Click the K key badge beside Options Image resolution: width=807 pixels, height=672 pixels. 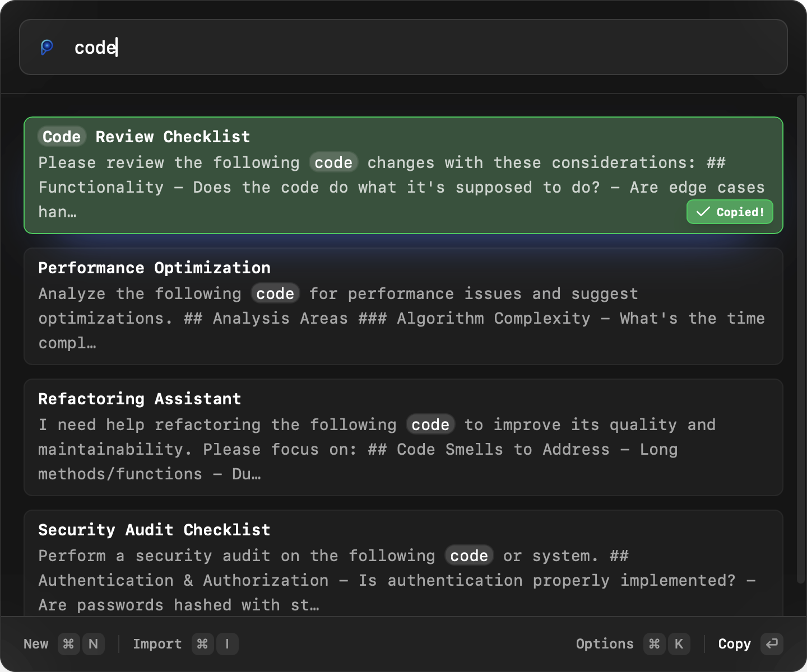click(x=679, y=644)
